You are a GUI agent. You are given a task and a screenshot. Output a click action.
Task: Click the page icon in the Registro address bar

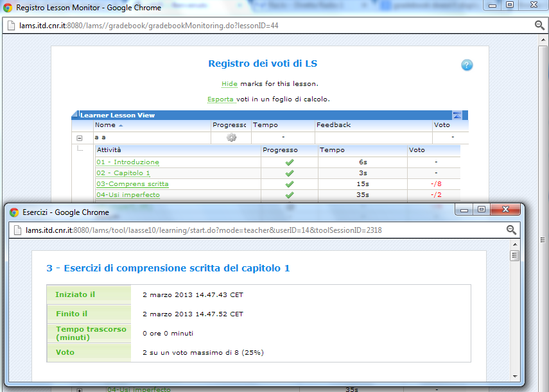11,26
